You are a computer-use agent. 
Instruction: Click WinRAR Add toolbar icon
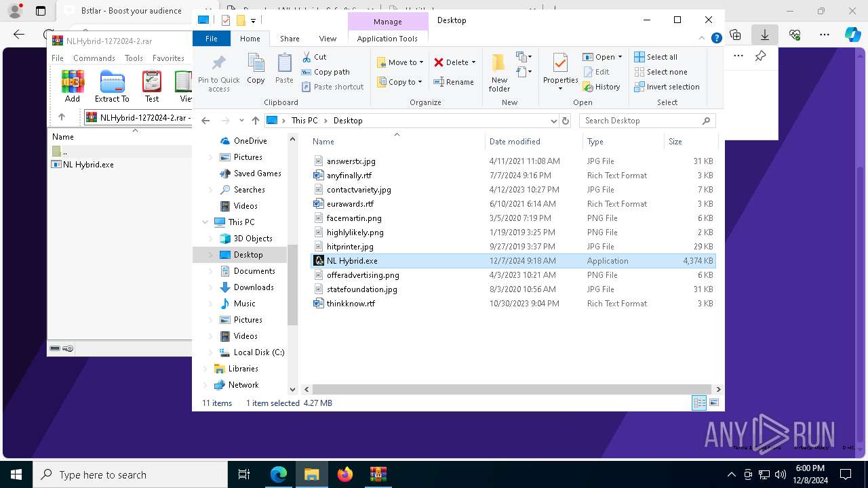(x=73, y=86)
